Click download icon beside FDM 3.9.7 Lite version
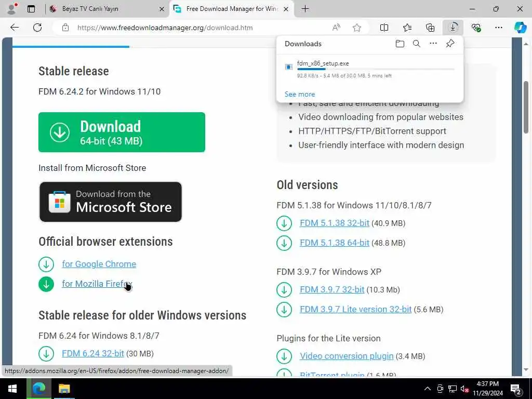Screen dimensions: 532x399 (x=284, y=310)
